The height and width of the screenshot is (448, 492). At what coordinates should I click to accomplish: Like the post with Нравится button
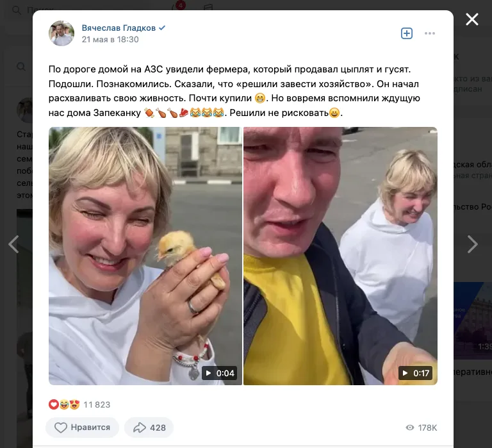click(x=82, y=427)
